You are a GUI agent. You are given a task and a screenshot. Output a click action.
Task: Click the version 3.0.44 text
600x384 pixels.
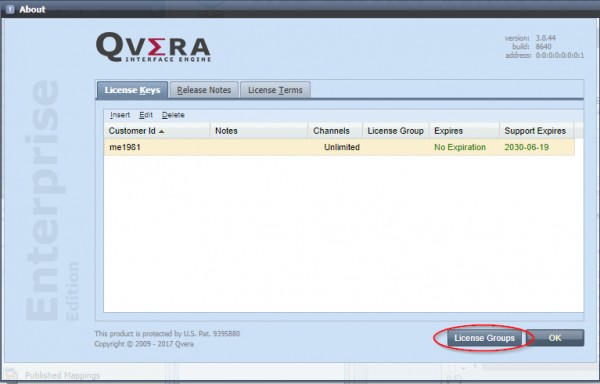[x=530, y=38]
